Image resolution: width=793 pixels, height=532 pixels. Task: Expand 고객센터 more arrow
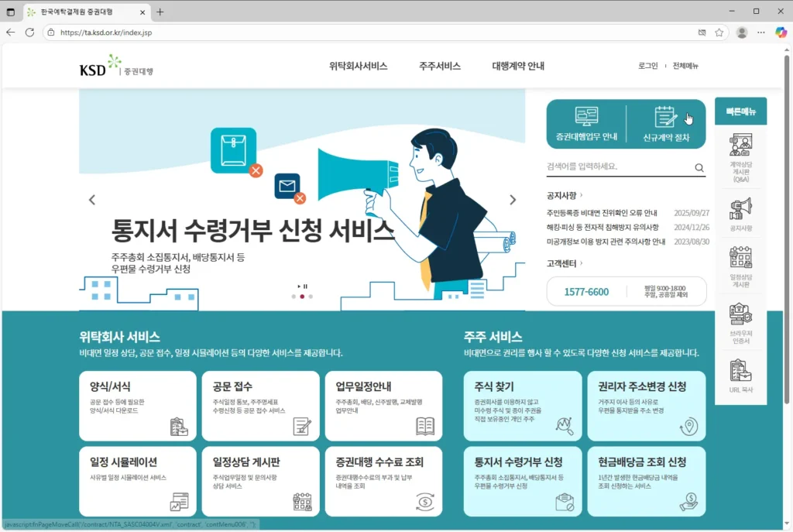pos(581,263)
